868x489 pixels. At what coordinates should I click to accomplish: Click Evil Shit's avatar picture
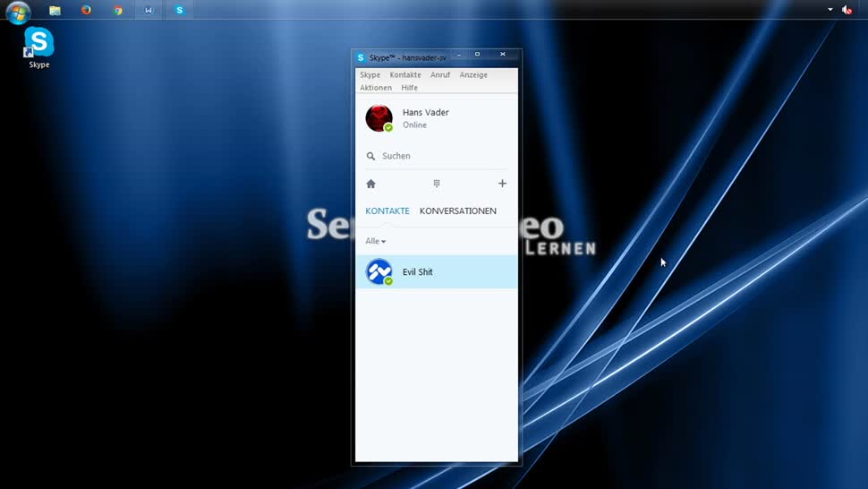tap(379, 272)
